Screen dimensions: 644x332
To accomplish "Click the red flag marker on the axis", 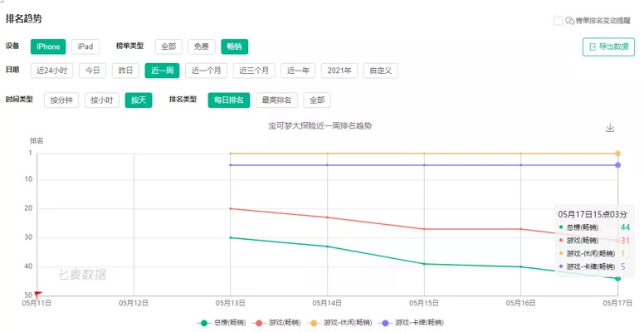I will click(x=37, y=294).
